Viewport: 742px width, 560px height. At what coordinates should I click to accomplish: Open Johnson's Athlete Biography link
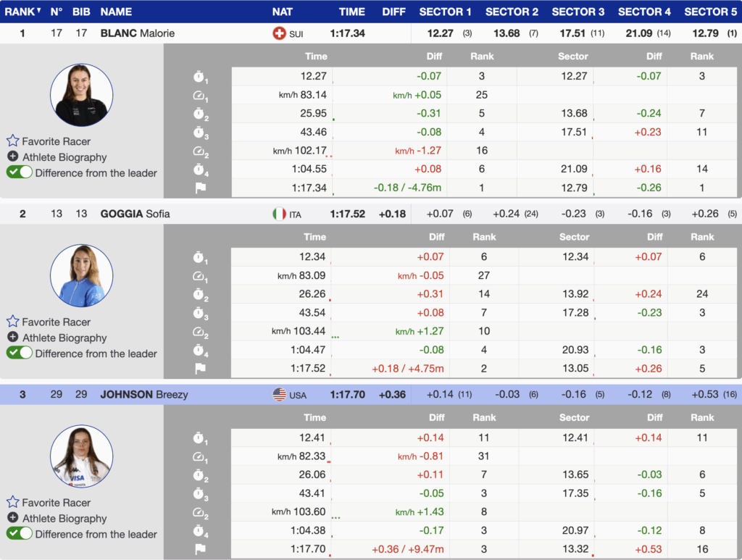(x=64, y=519)
